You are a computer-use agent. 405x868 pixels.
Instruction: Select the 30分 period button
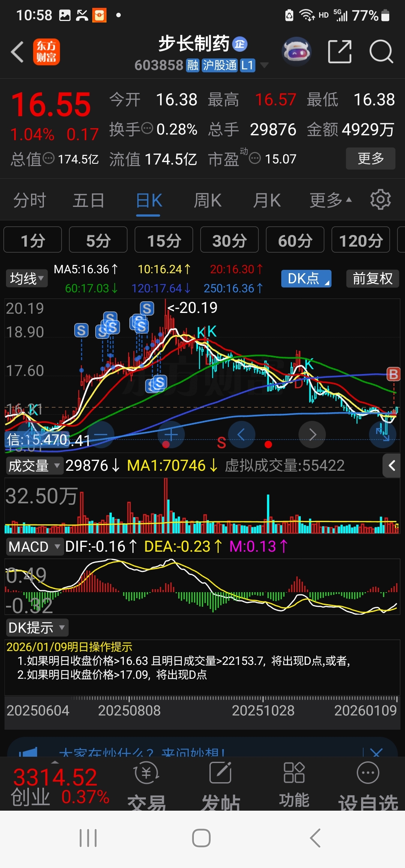pyautogui.click(x=229, y=240)
